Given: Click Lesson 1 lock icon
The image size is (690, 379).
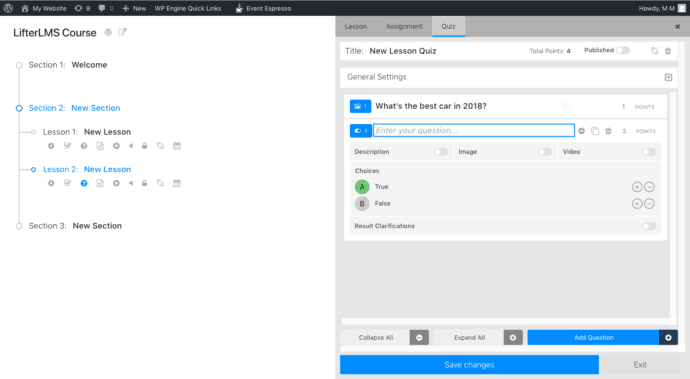Looking at the screenshot, I should tap(144, 146).
